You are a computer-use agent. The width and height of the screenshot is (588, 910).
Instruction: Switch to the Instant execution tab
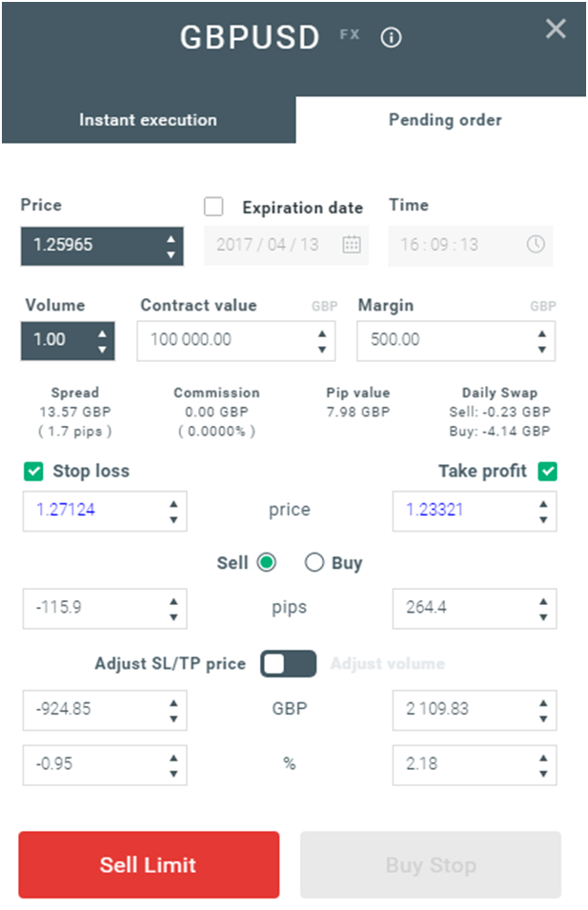(x=148, y=121)
